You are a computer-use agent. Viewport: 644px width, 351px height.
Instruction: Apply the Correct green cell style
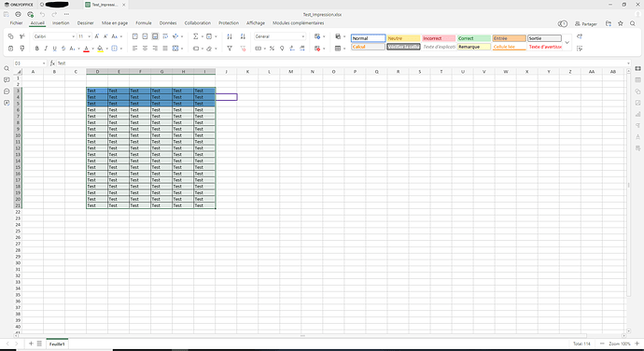(x=473, y=38)
